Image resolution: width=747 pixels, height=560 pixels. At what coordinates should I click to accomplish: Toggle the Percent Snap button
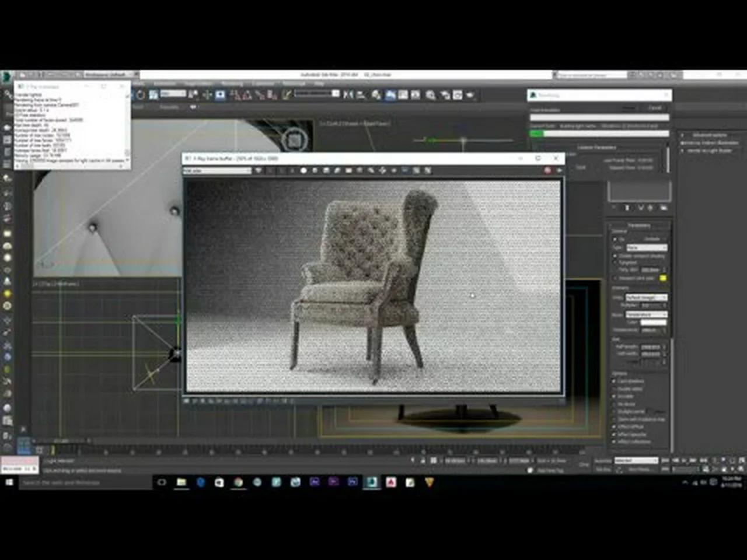[x=260, y=95]
